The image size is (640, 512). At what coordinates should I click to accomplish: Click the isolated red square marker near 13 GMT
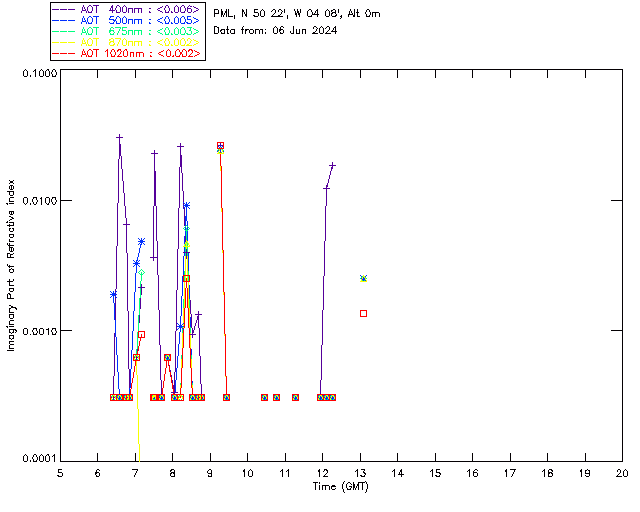(363, 313)
